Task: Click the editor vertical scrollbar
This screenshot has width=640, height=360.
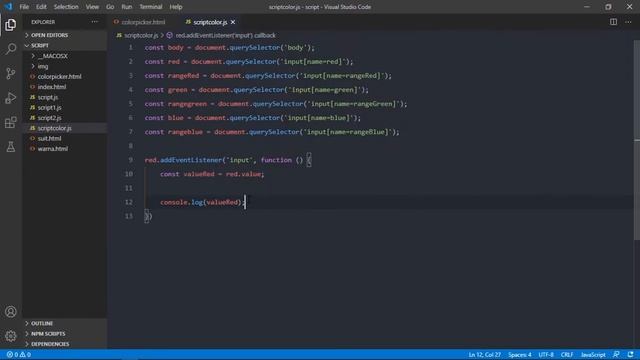Action: [x=637, y=140]
